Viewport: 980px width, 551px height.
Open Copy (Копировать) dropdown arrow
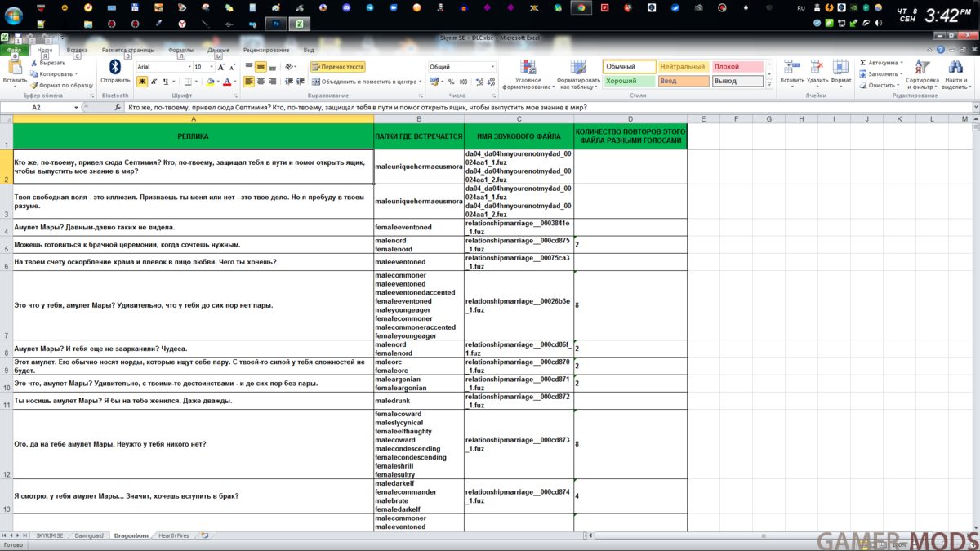pyautogui.click(x=75, y=74)
